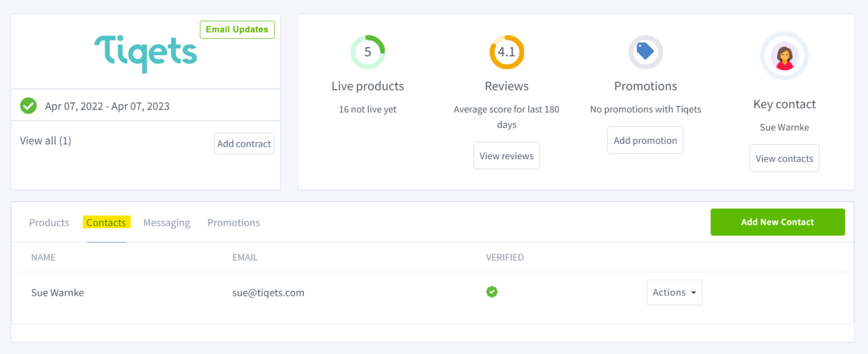
Task: Go to the Promotions tab
Action: (233, 222)
